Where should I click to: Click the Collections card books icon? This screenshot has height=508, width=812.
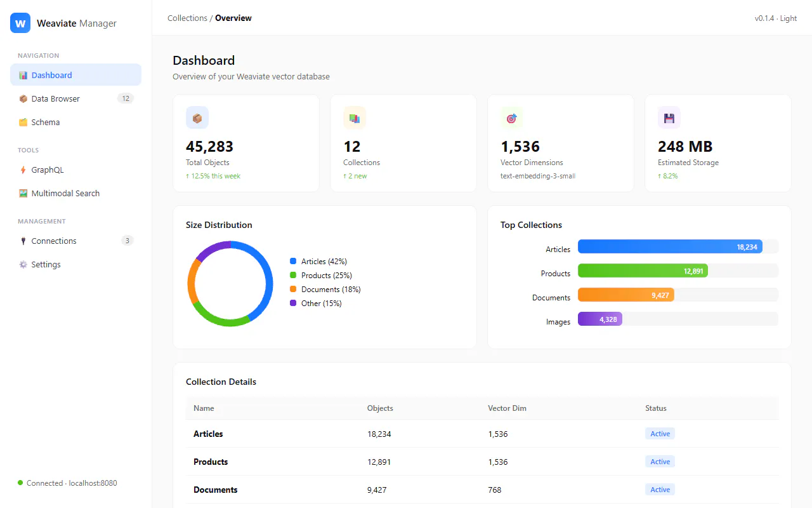(x=355, y=117)
